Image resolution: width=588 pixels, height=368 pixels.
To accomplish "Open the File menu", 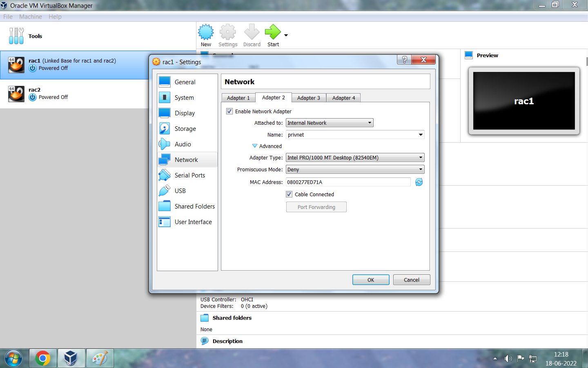I will (x=8, y=17).
